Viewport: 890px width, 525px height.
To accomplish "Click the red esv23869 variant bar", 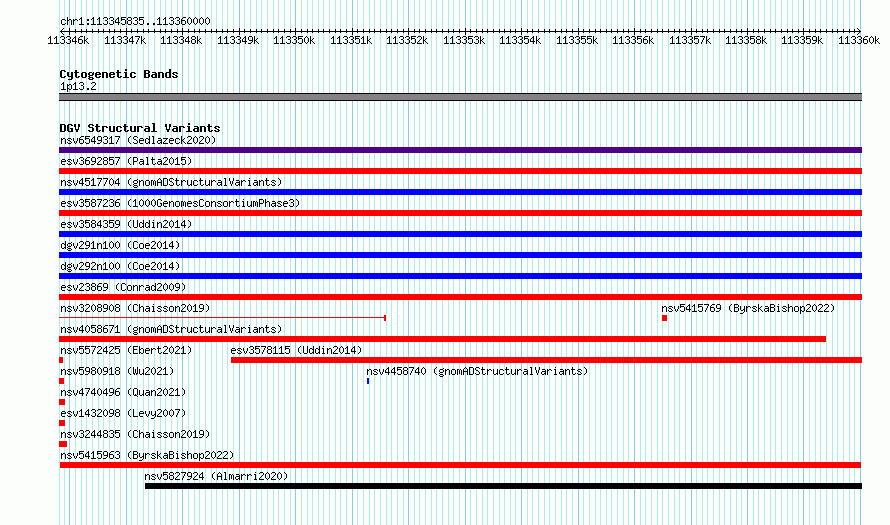I will (x=460, y=297).
